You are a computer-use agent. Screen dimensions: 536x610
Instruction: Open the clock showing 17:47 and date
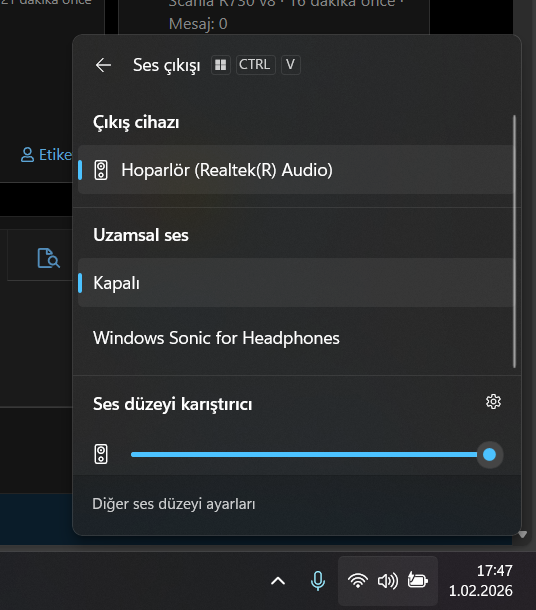[481, 581]
